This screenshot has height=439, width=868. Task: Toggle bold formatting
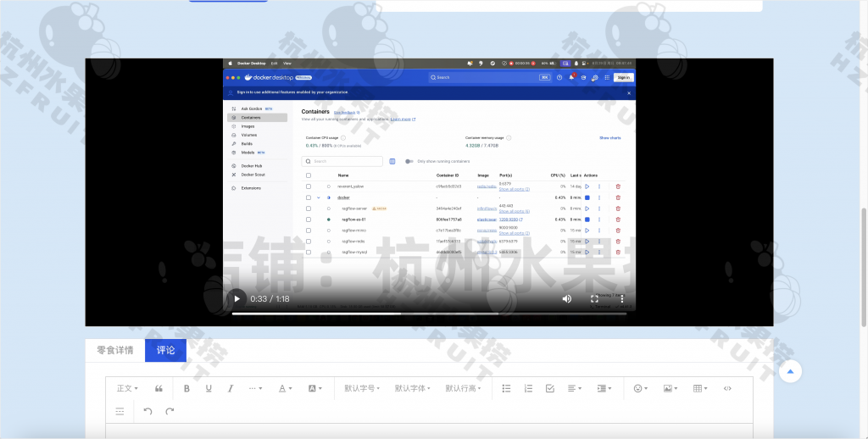[186, 388]
